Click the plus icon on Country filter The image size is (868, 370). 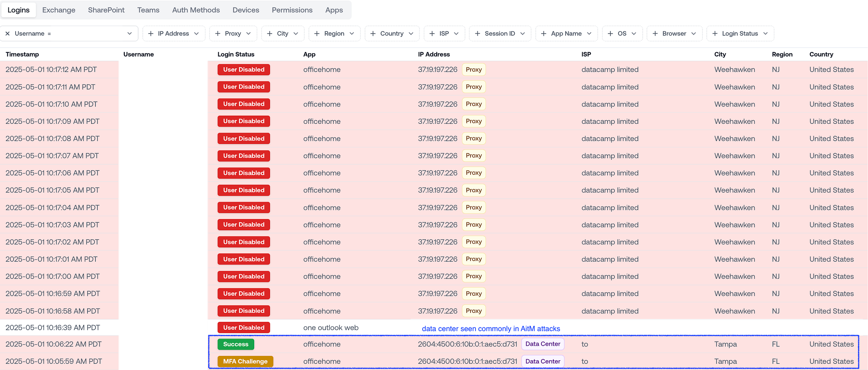point(373,34)
